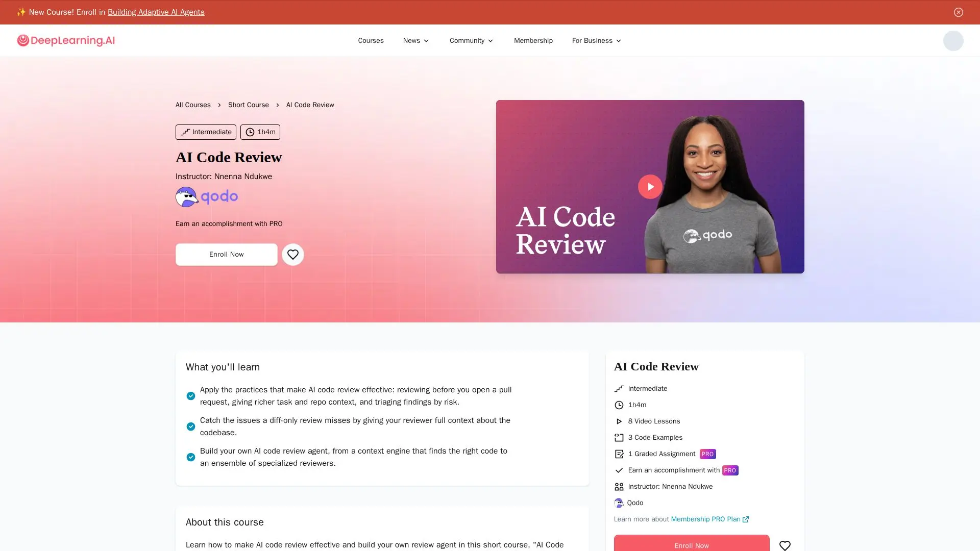Click the sidebar clock icon next to 1h4m
980x551 pixels.
[x=619, y=405]
